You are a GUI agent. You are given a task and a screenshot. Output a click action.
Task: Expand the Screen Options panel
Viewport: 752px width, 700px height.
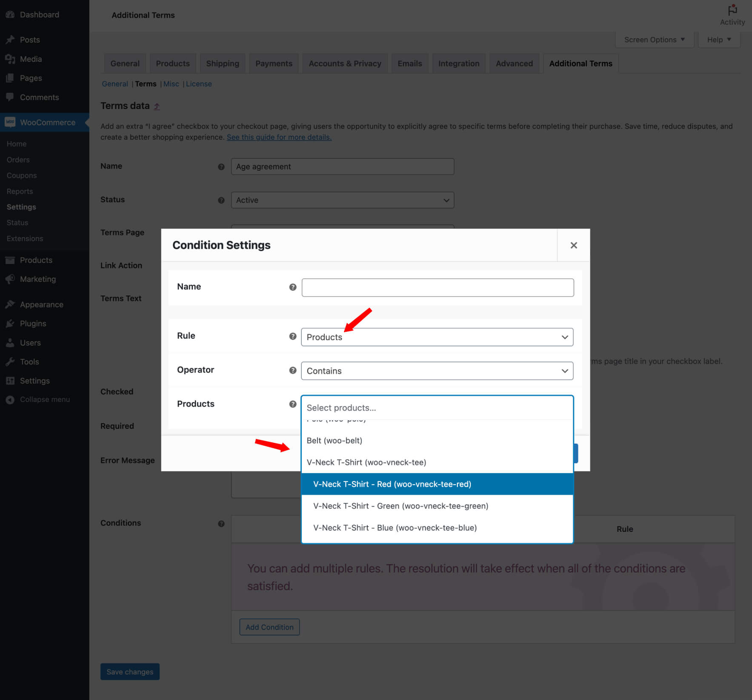(x=655, y=40)
